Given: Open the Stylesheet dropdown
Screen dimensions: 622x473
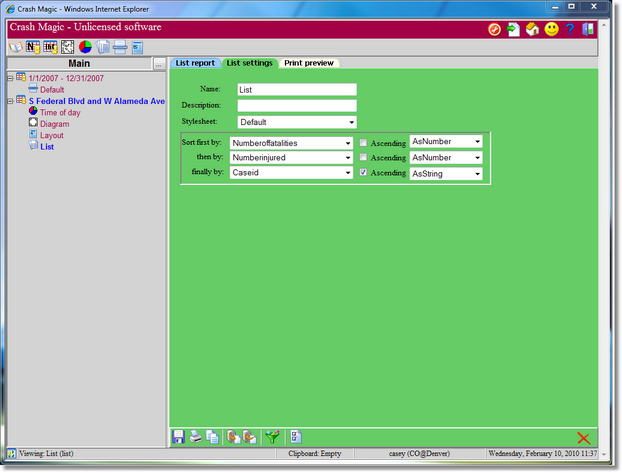Looking at the screenshot, I should click(x=296, y=122).
